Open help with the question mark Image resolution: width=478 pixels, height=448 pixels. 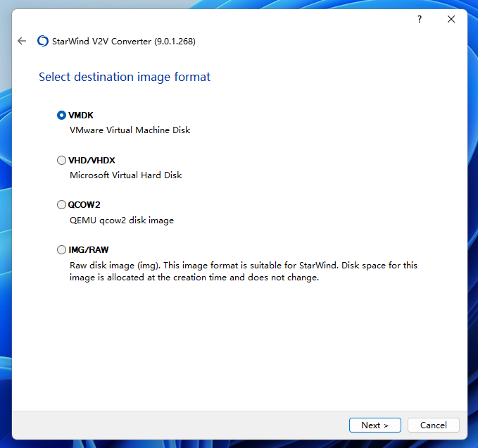[420, 19]
